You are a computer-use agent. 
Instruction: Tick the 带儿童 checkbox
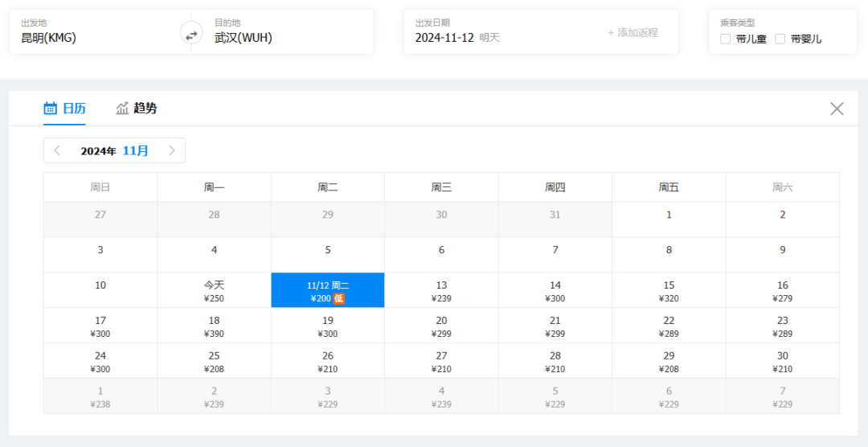pos(725,39)
